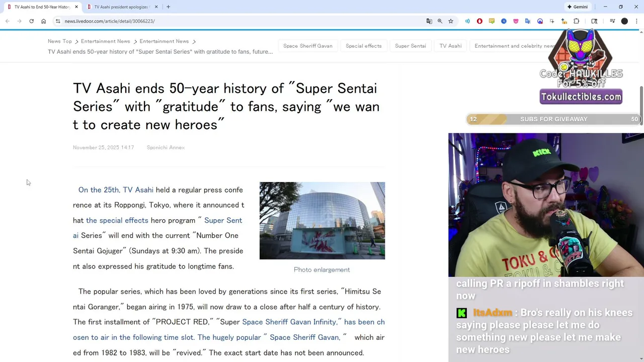Open the Extensions puzzle piece menu
The width and height of the screenshot is (644, 362).
[x=577, y=21]
